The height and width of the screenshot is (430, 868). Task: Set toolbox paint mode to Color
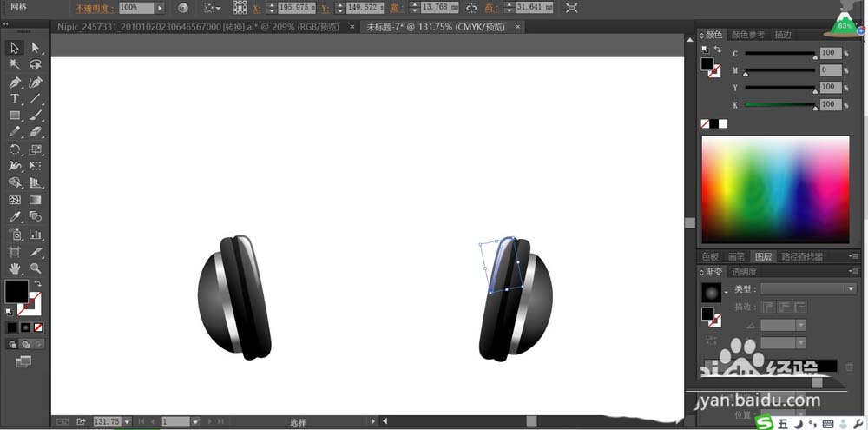pos(12,327)
